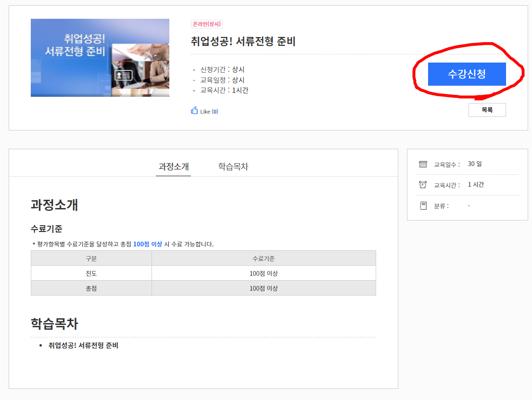Click the 진도 table row cell
Viewport: 532px width, 400px height.
(x=91, y=273)
